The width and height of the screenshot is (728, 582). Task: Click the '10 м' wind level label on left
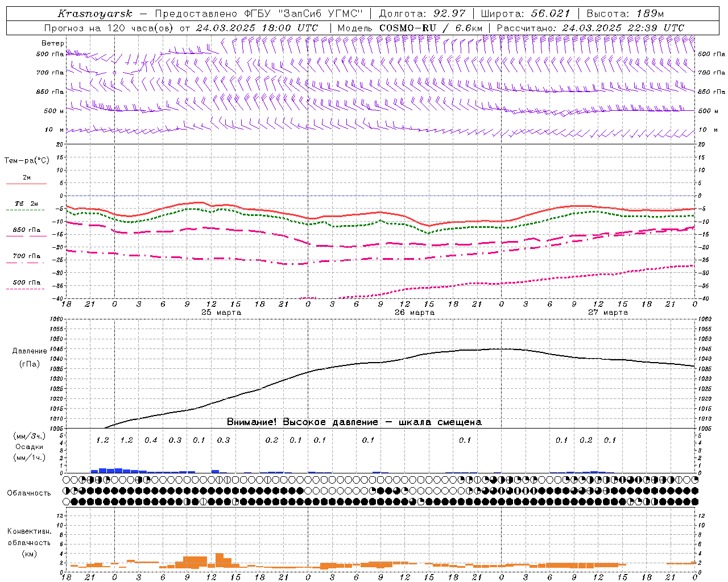tap(55, 130)
